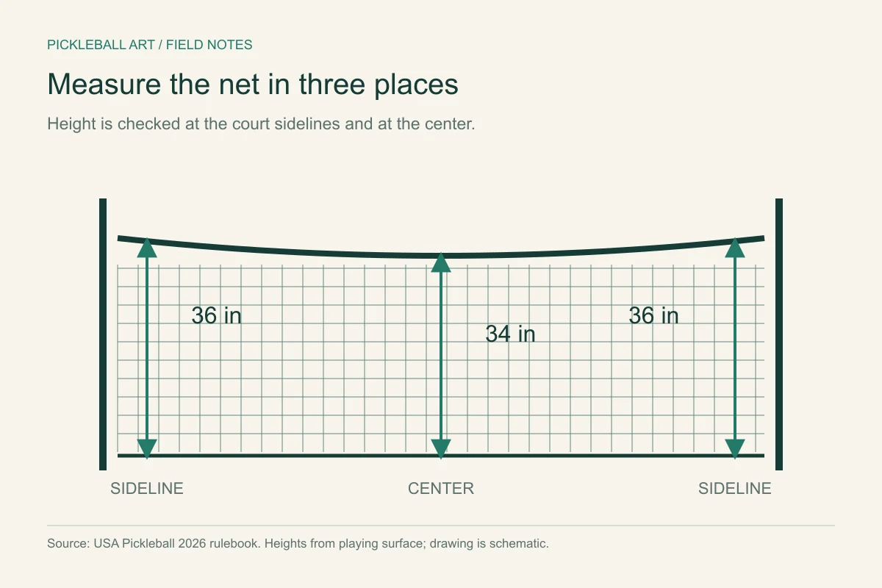
Task: Click the 34 in center label
Action: (x=510, y=334)
